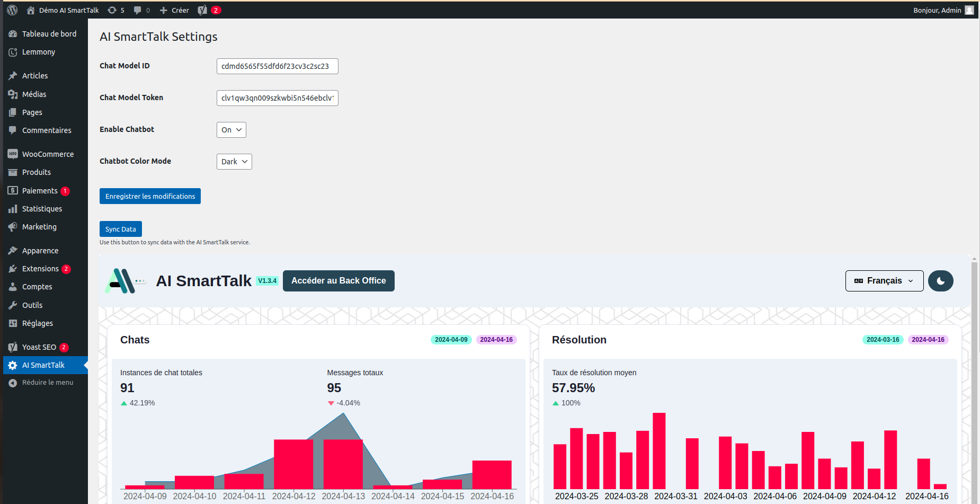Open the Statistiques menu item

click(x=46, y=209)
